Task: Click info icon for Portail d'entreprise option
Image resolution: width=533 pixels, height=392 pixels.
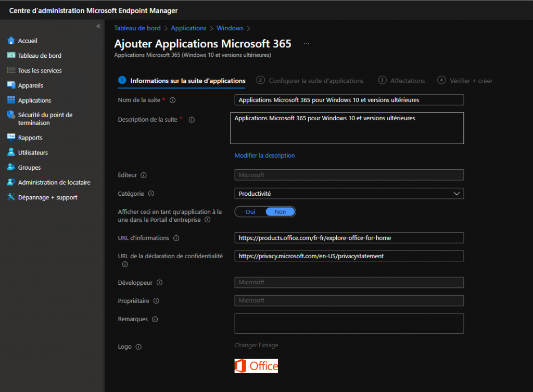Action: point(207,220)
